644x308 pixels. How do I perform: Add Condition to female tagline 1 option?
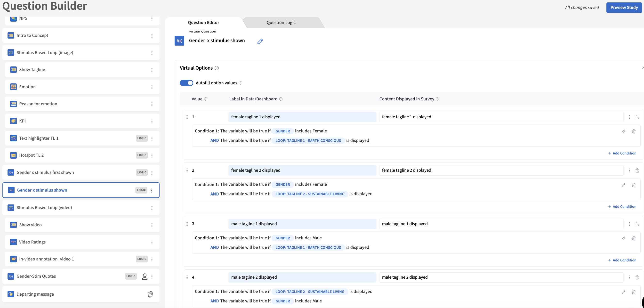(x=622, y=153)
